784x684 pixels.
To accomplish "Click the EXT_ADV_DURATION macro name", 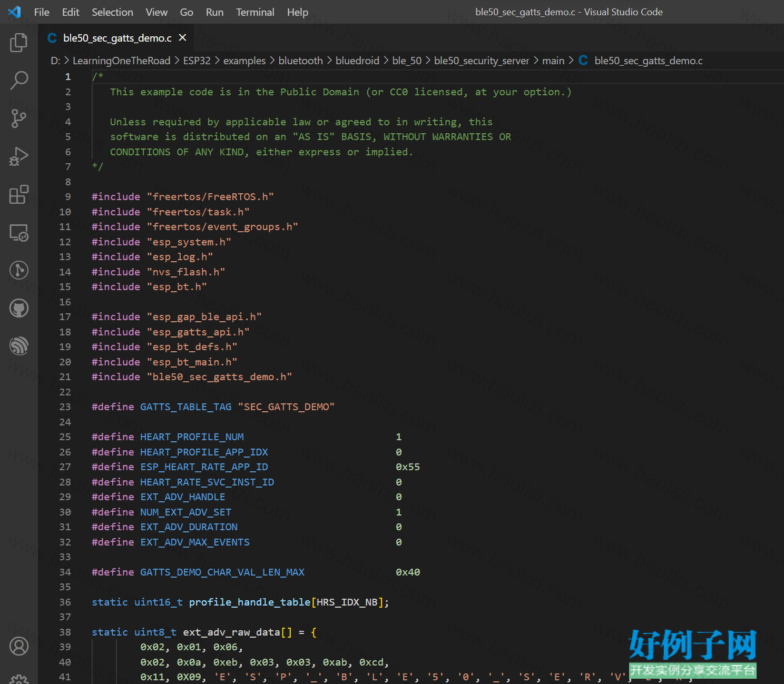I will coord(189,527).
